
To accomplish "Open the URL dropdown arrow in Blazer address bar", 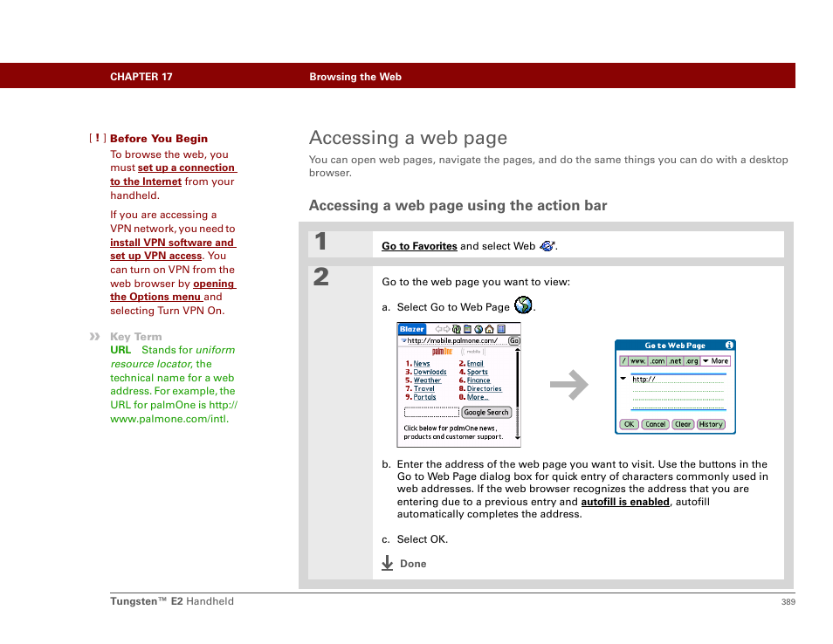I will coord(403,340).
